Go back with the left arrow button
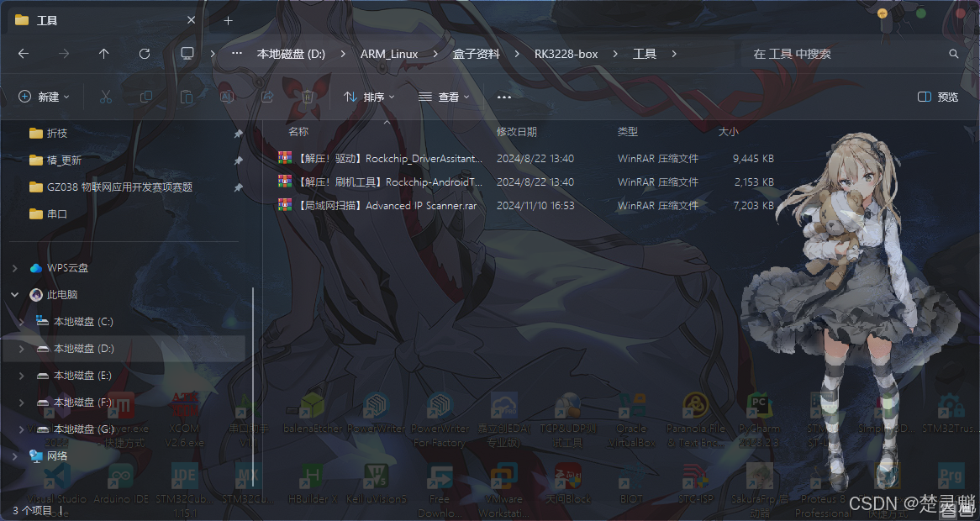This screenshot has height=521, width=980. coord(24,54)
